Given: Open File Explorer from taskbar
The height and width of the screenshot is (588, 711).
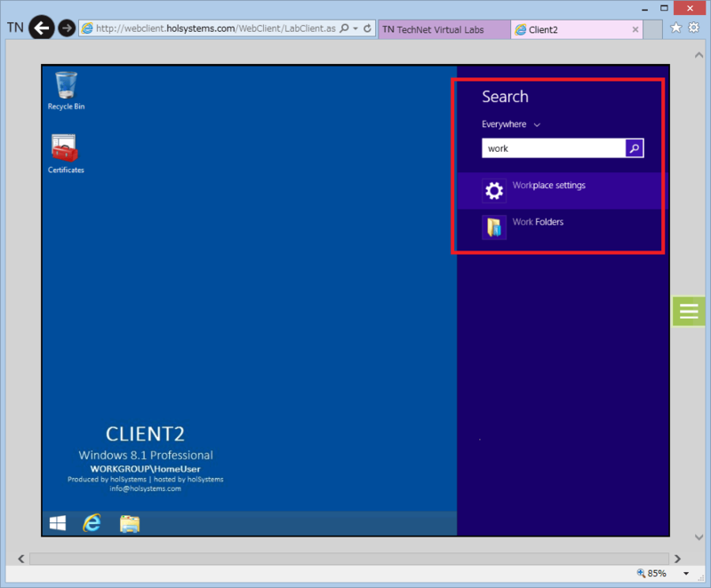Looking at the screenshot, I should tap(130, 524).
